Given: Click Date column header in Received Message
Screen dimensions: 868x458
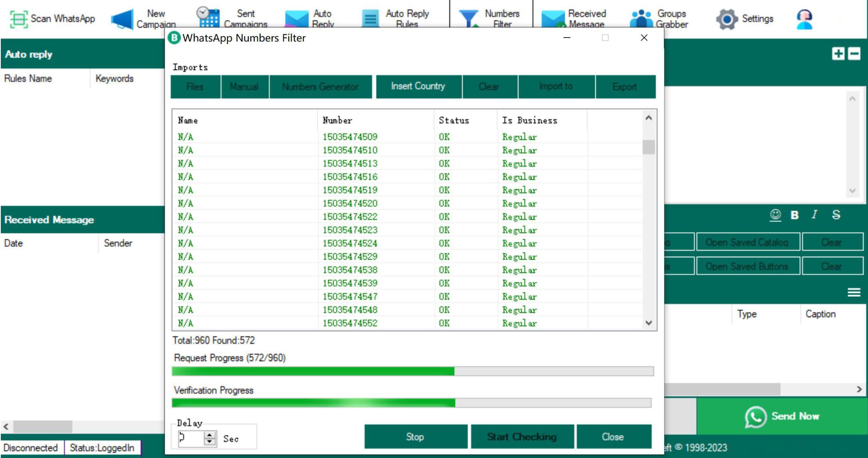Looking at the screenshot, I should pyautogui.click(x=50, y=243).
